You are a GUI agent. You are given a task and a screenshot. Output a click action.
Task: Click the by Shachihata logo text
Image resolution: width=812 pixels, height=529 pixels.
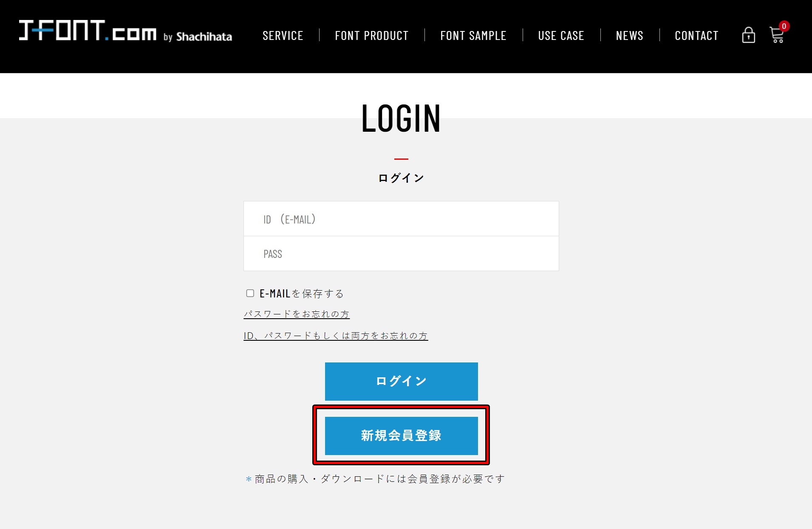click(198, 37)
